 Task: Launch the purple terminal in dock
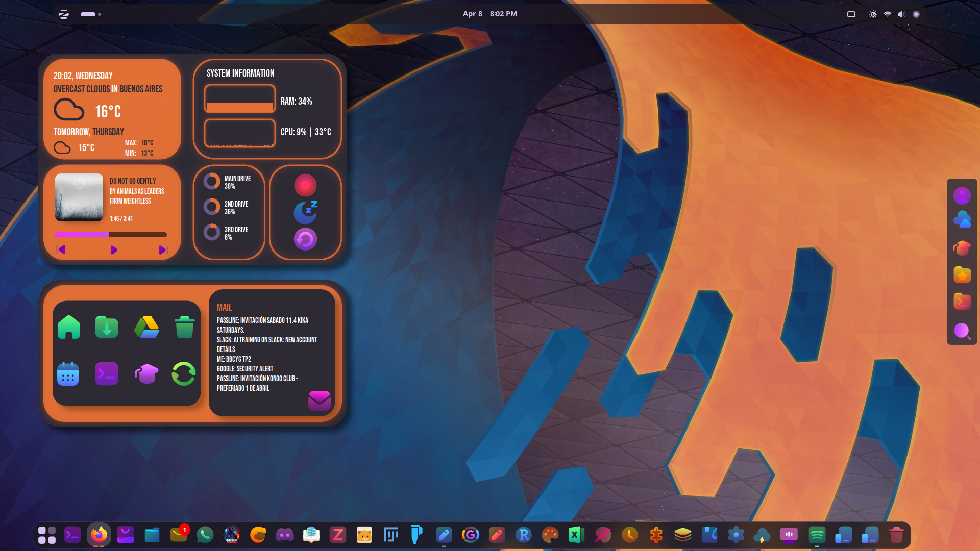tap(72, 535)
